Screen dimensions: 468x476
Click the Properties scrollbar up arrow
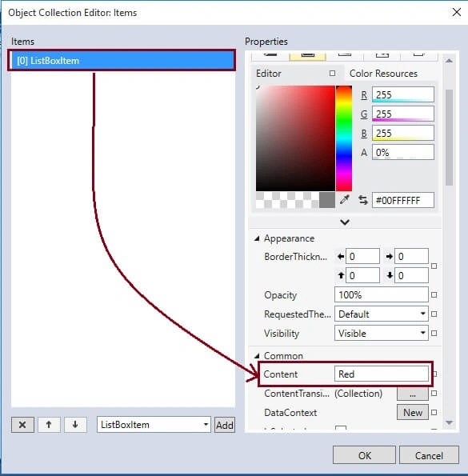point(449,61)
